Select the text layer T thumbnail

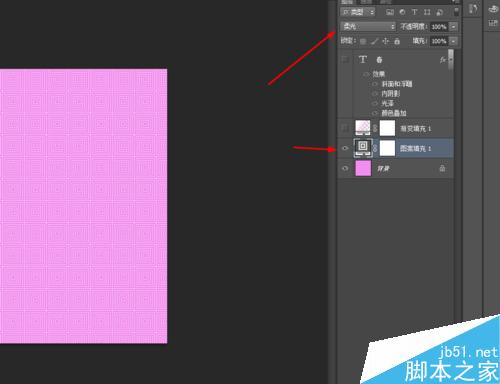[x=363, y=60]
